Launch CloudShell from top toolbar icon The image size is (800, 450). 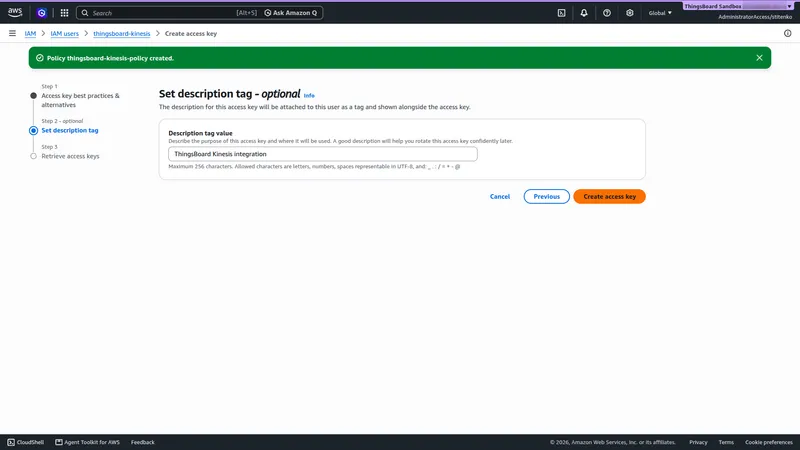(561, 13)
